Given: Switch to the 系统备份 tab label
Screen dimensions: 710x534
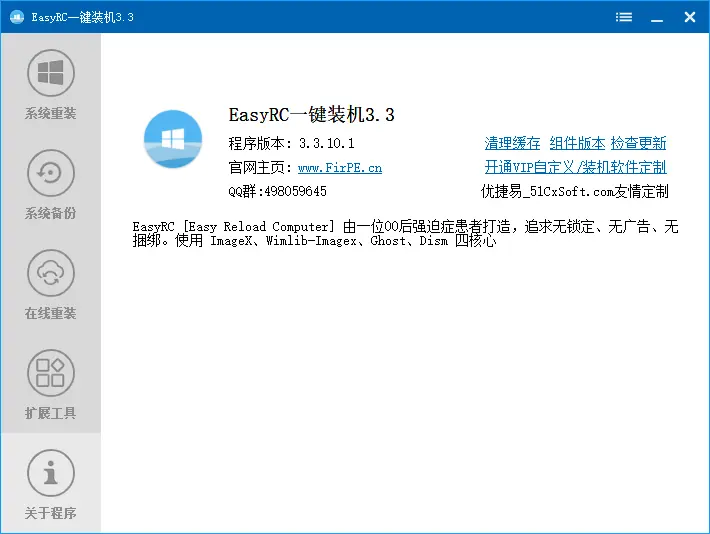Looking at the screenshot, I should (50, 214).
